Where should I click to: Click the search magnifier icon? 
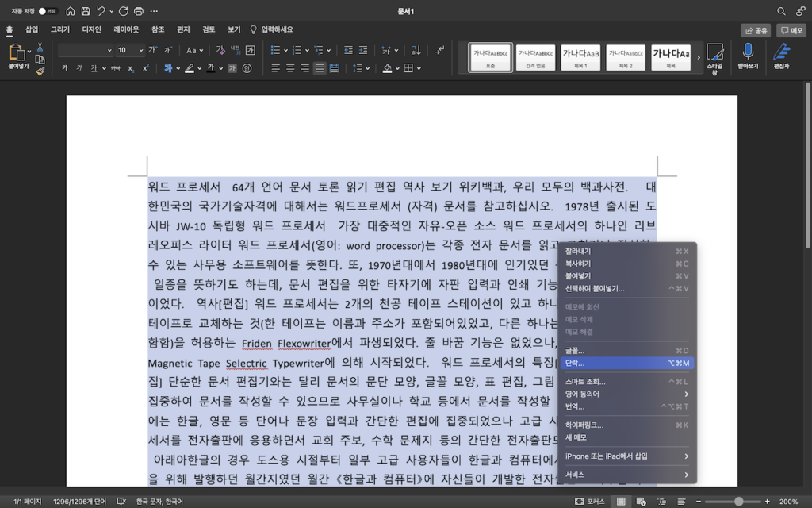point(781,11)
